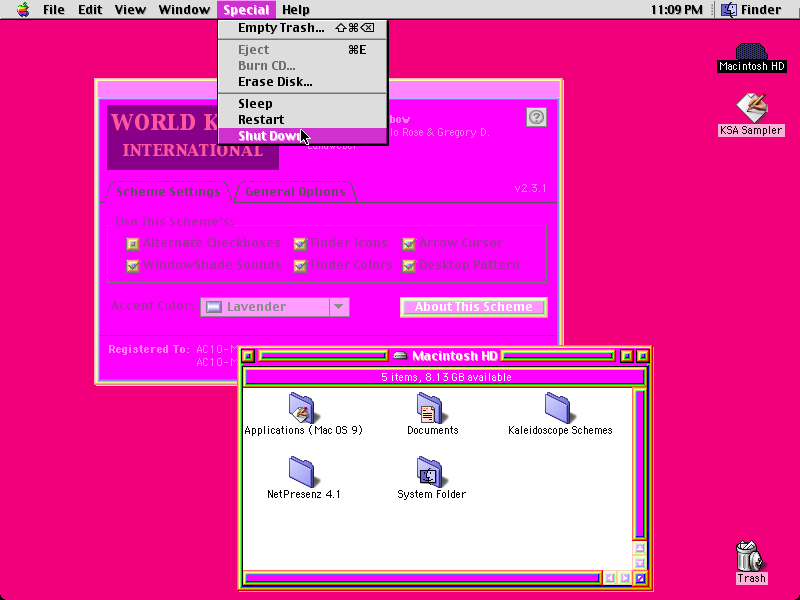Choose Sleep from the Special menu

[x=303, y=104]
